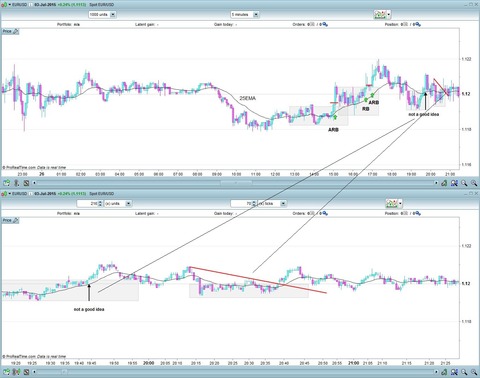Select the Price label in bottom chart
The height and width of the screenshot is (378, 480).
7,220
